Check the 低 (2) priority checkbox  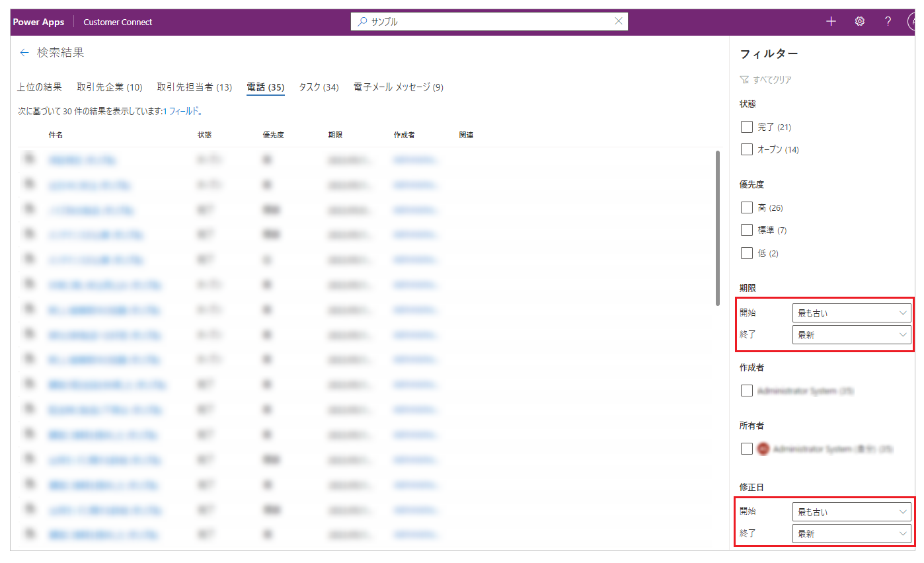pos(747,253)
